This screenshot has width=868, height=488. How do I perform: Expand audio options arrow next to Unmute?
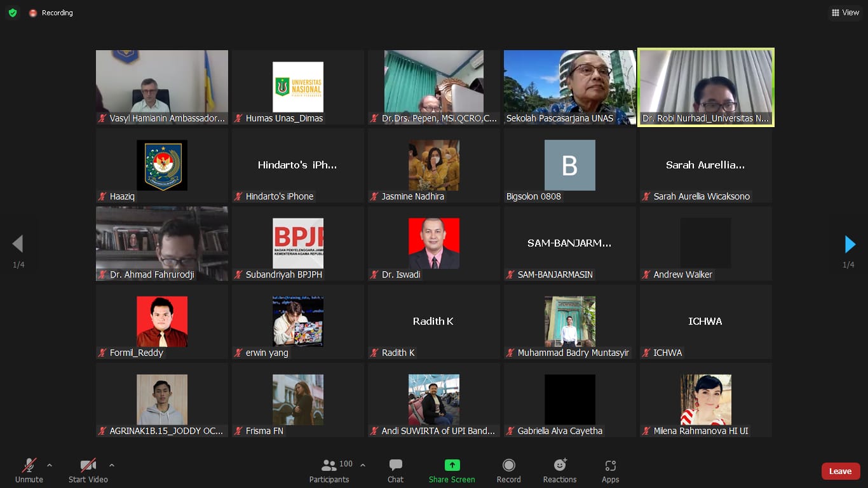click(x=50, y=465)
